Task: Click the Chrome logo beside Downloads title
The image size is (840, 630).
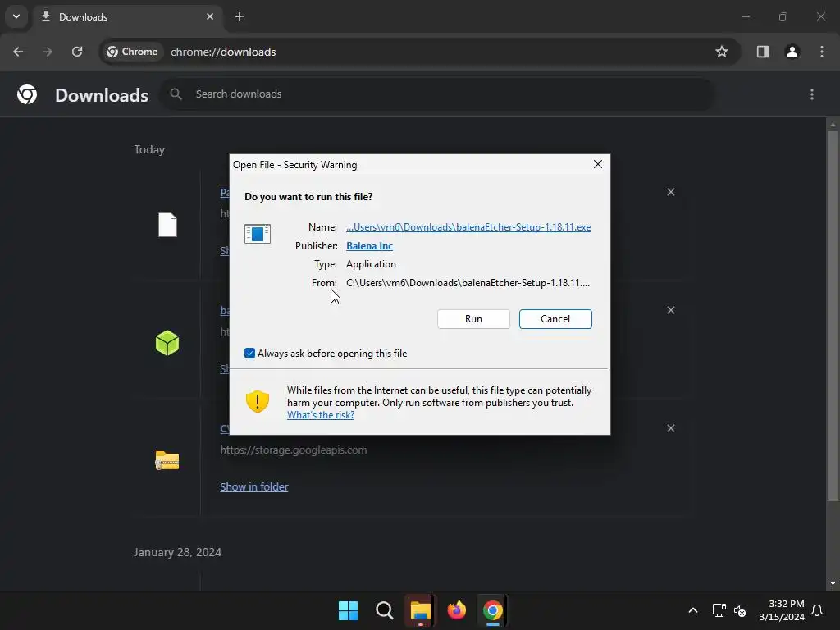Action: [x=27, y=94]
